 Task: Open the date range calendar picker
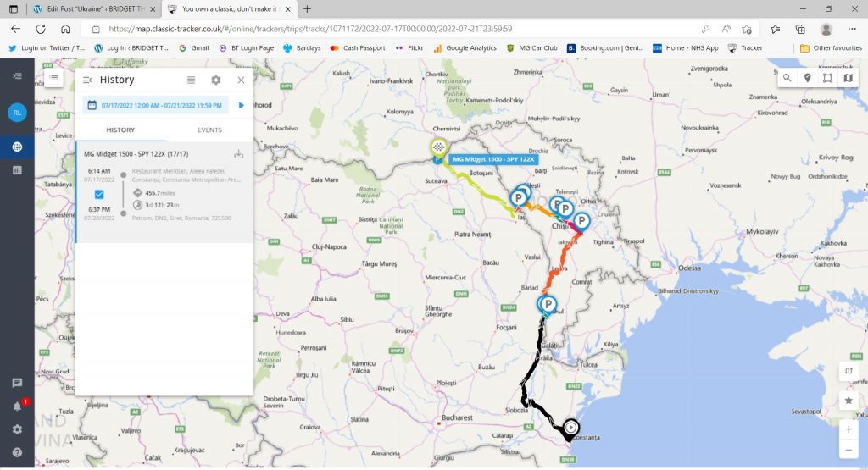[x=155, y=105]
